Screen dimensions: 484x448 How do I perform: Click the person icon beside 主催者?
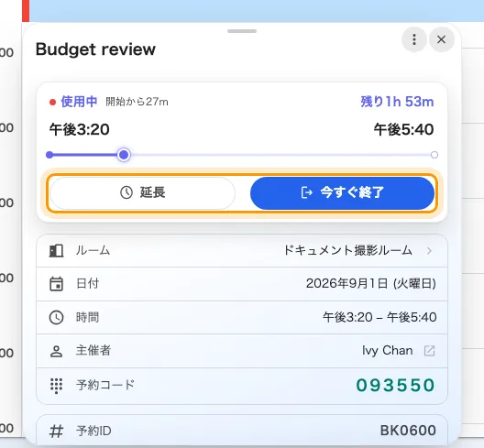click(56, 351)
